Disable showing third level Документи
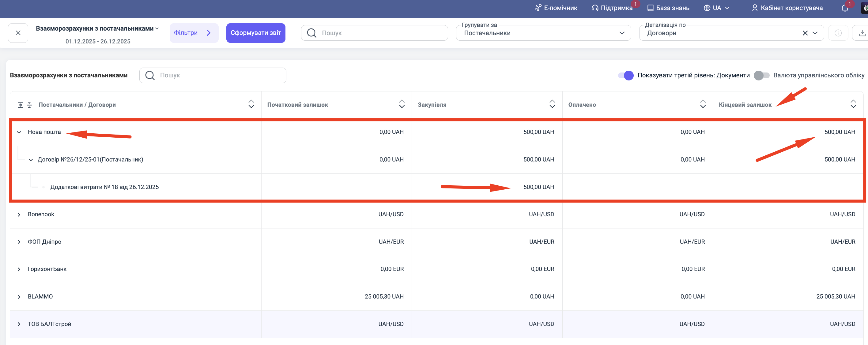Screen dimensions: 868x345 coord(626,76)
